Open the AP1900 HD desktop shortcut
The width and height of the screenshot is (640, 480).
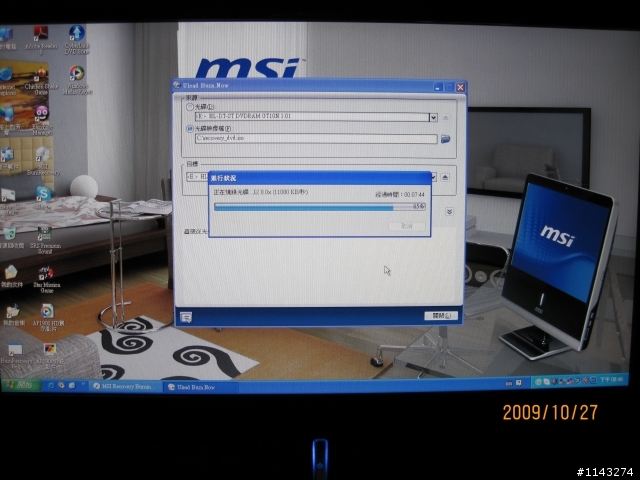click(48, 318)
